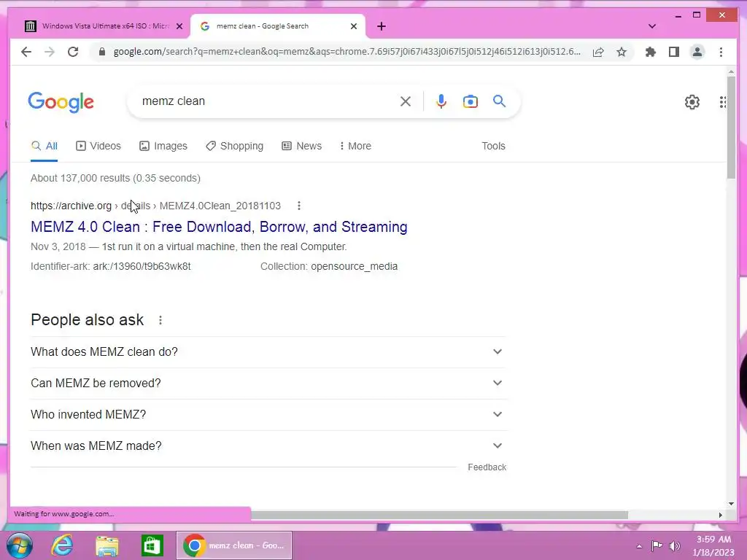Open the Google apps grid

(x=722, y=102)
